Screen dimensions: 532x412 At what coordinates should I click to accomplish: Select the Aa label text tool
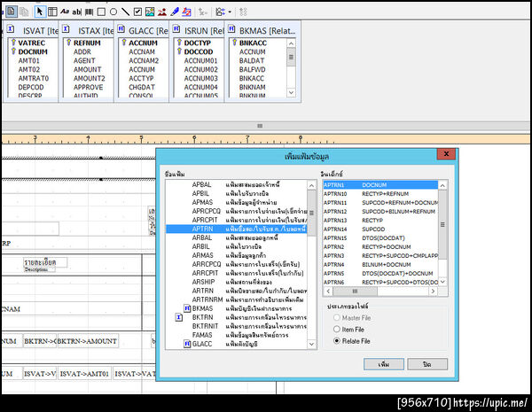coord(65,12)
